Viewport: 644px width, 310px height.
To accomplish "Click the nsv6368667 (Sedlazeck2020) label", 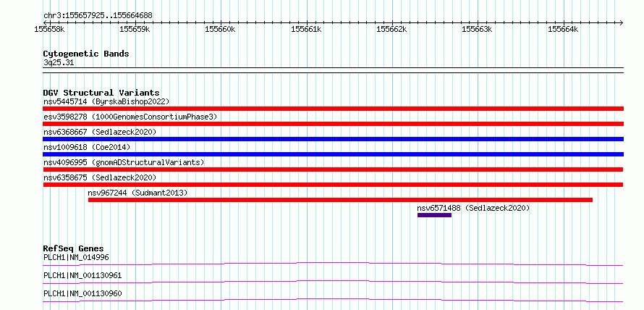I will coord(100,132).
